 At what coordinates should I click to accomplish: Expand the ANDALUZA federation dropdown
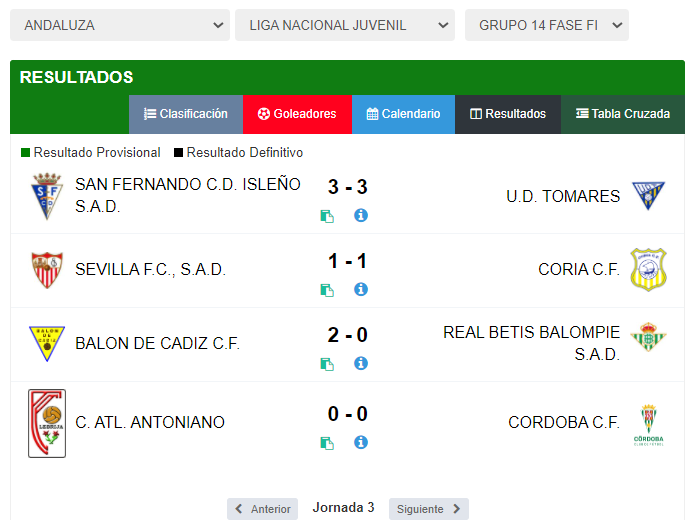[x=120, y=25]
